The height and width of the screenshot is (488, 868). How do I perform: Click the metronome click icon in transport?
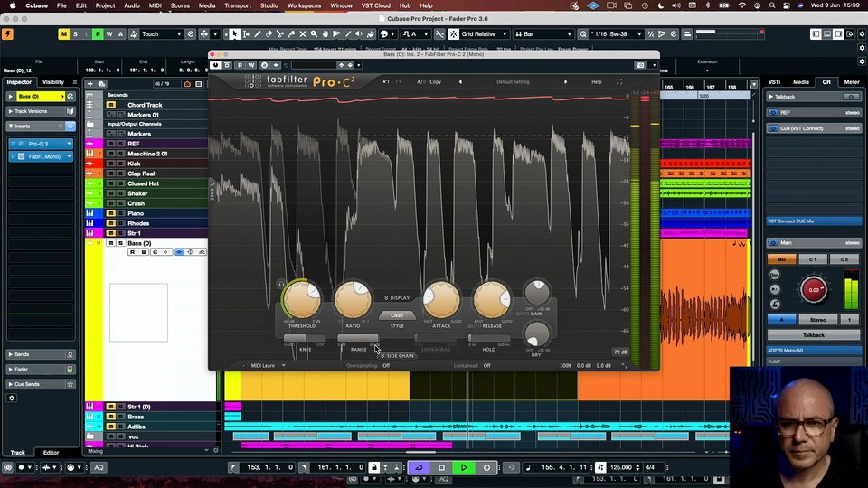pos(600,467)
